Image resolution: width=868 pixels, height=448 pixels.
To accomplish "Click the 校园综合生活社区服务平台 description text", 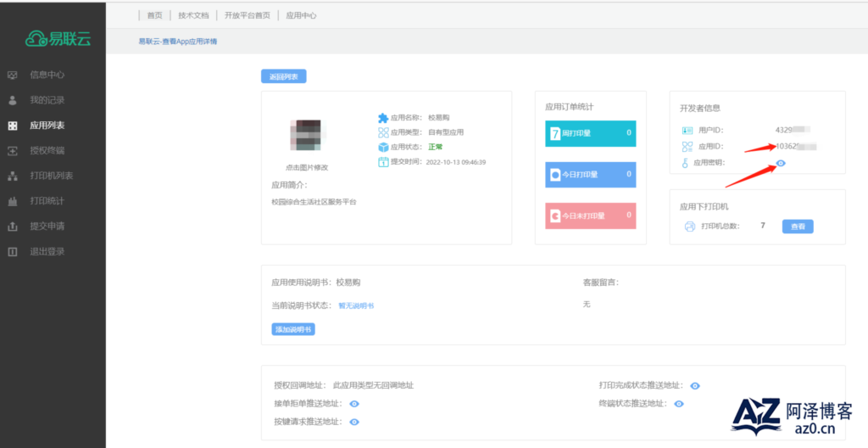I will pos(314,203).
